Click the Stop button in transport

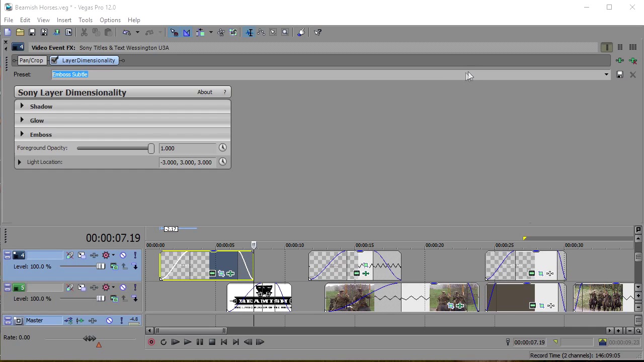point(212,342)
